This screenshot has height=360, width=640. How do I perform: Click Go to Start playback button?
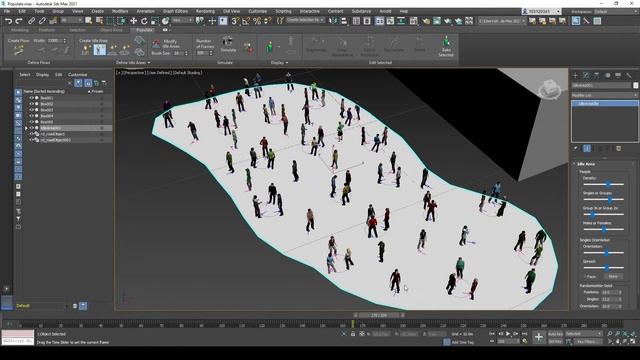(492, 334)
